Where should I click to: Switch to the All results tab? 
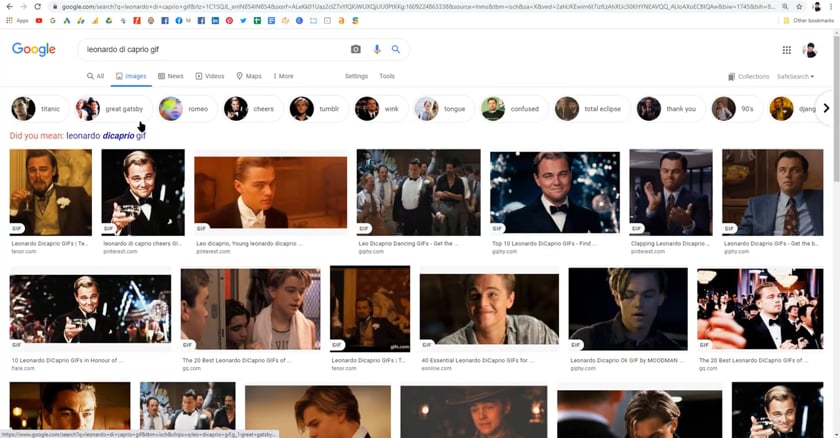95,76
